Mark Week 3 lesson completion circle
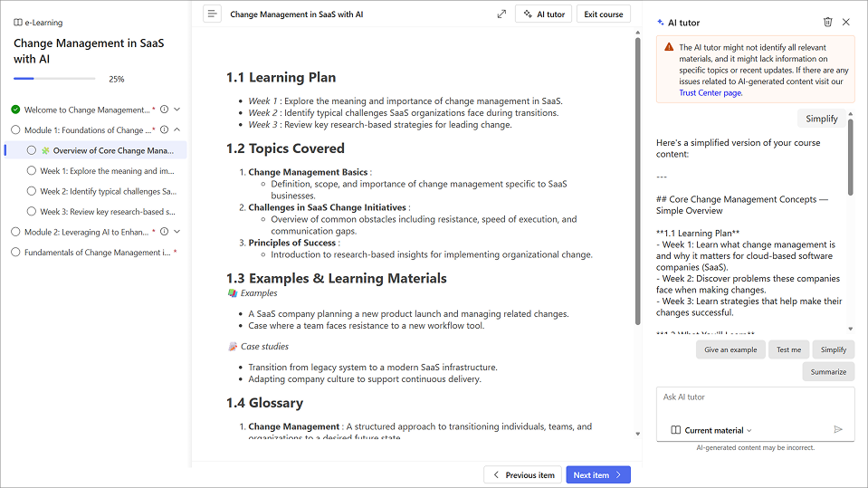 (x=31, y=212)
